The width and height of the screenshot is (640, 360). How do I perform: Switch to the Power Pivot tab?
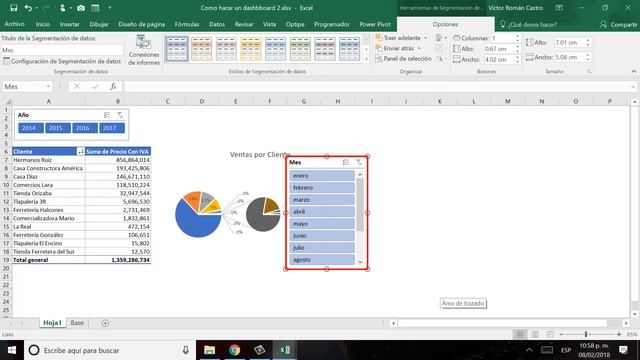click(375, 24)
